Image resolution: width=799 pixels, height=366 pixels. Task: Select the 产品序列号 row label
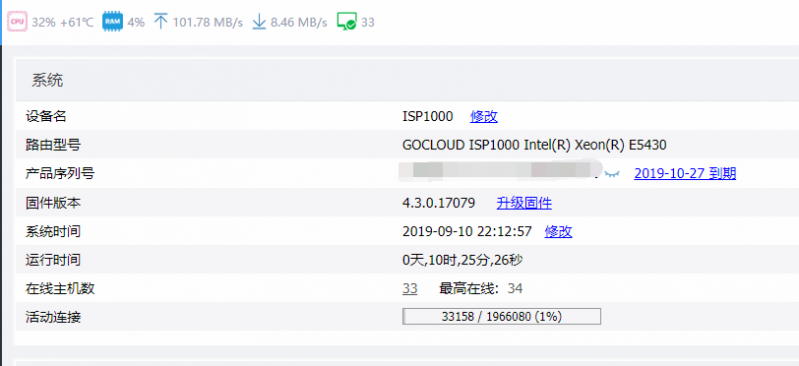(x=60, y=174)
